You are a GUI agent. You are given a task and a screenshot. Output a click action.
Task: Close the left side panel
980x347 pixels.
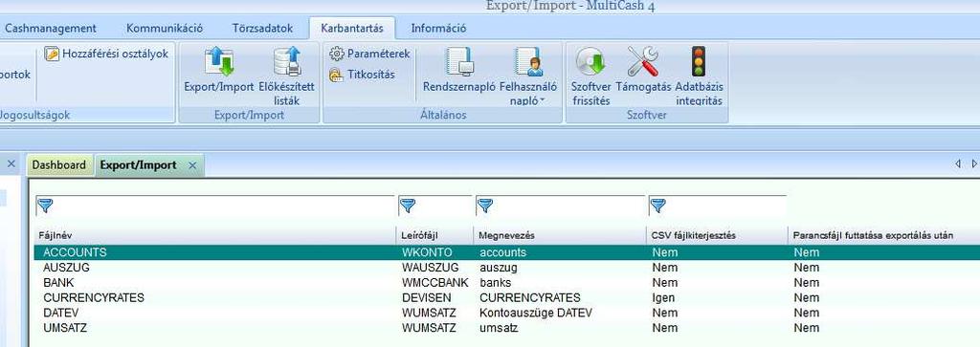11,164
